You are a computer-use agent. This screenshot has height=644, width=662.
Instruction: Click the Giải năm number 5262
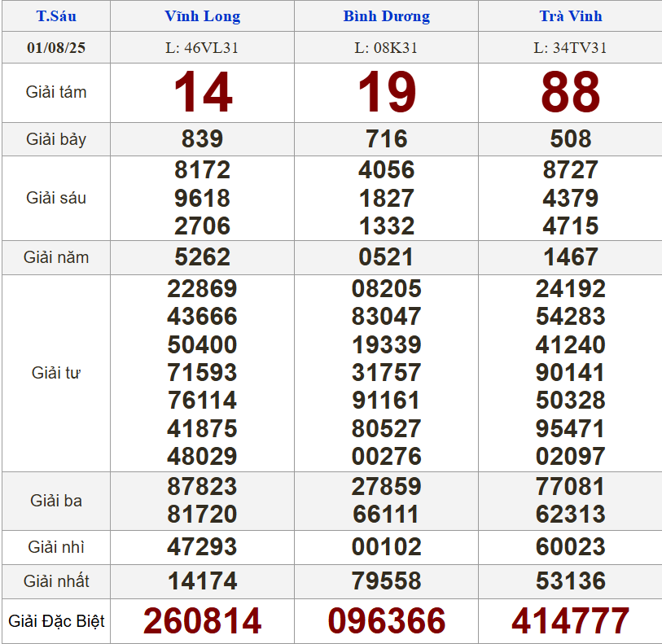[x=202, y=257]
